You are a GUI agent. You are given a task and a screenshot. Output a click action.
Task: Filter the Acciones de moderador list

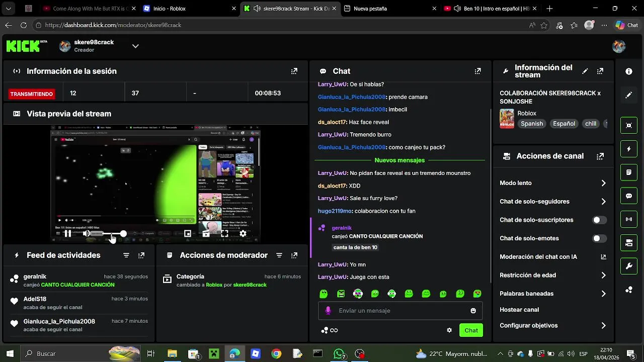(279, 255)
